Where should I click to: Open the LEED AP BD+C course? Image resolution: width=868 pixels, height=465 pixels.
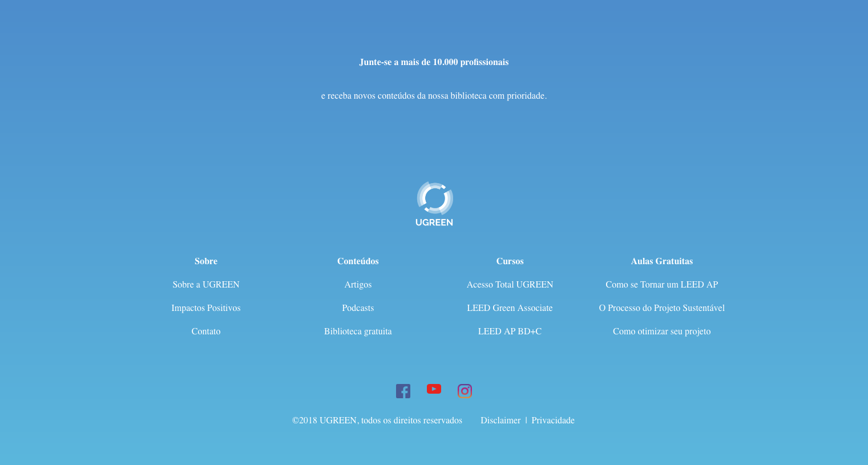tap(510, 331)
